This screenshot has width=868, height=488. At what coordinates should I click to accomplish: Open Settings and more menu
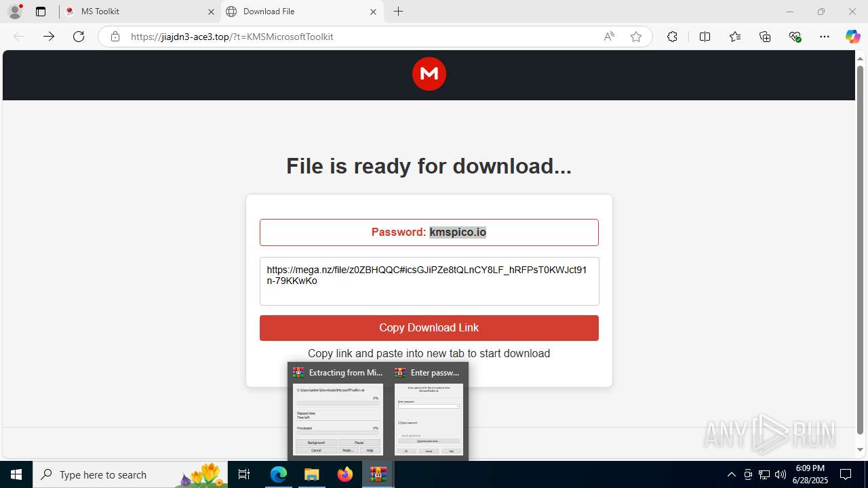pos(825,37)
